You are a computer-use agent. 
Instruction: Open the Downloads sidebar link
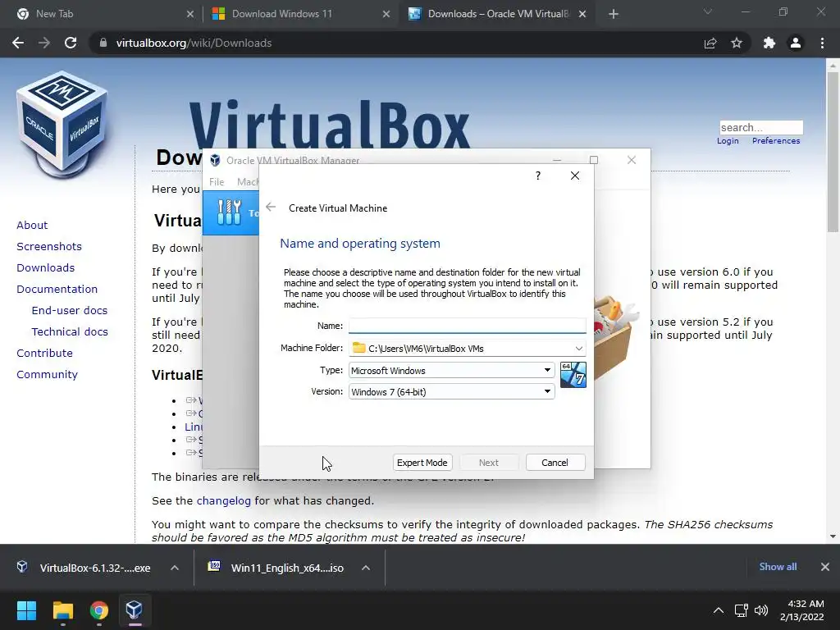(x=46, y=267)
